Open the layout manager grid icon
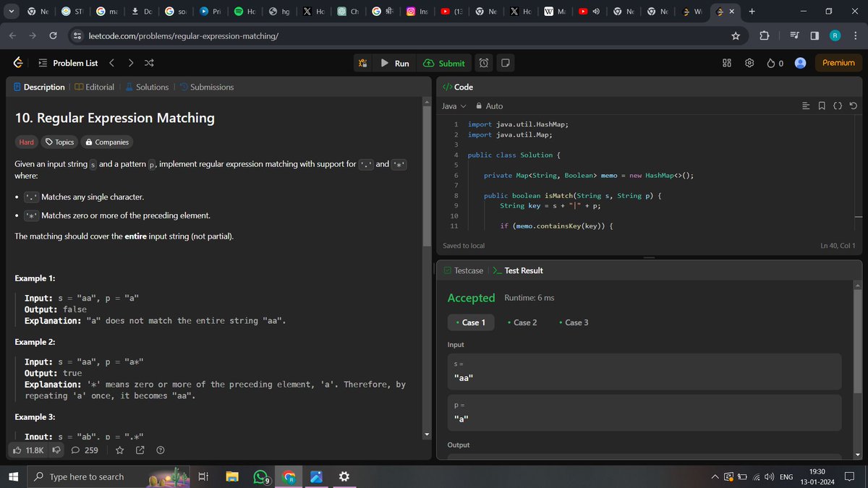This screenshot has width=868, height=488. point(728,63)
